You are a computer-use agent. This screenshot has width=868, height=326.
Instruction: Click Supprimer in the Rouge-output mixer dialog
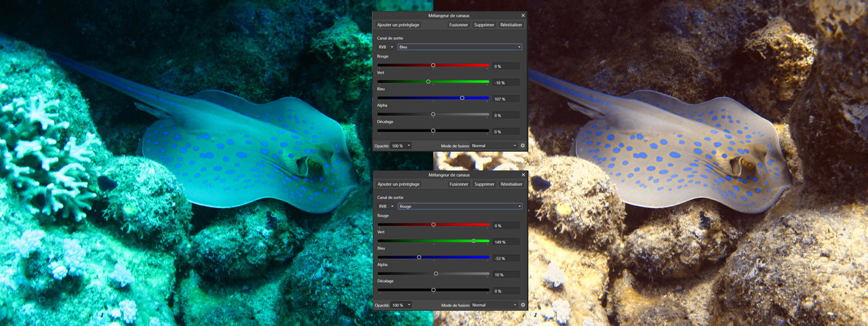click(485, 184)
